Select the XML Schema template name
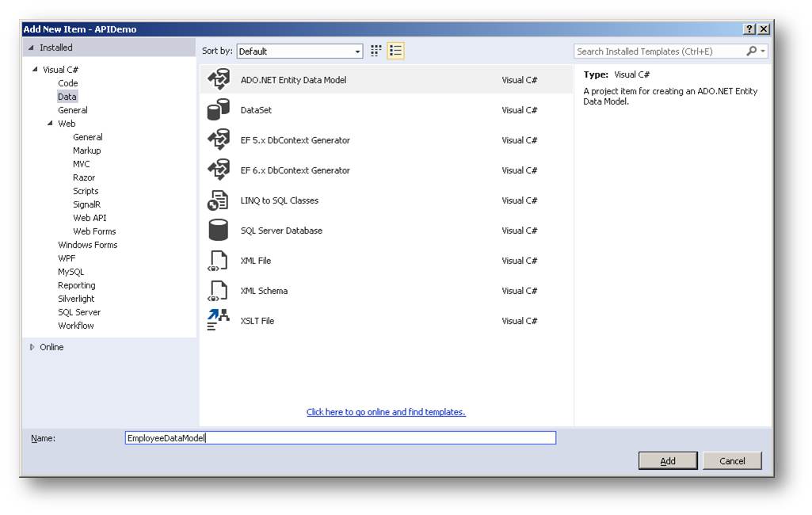 pyautogui.click(x=264, y=290)
